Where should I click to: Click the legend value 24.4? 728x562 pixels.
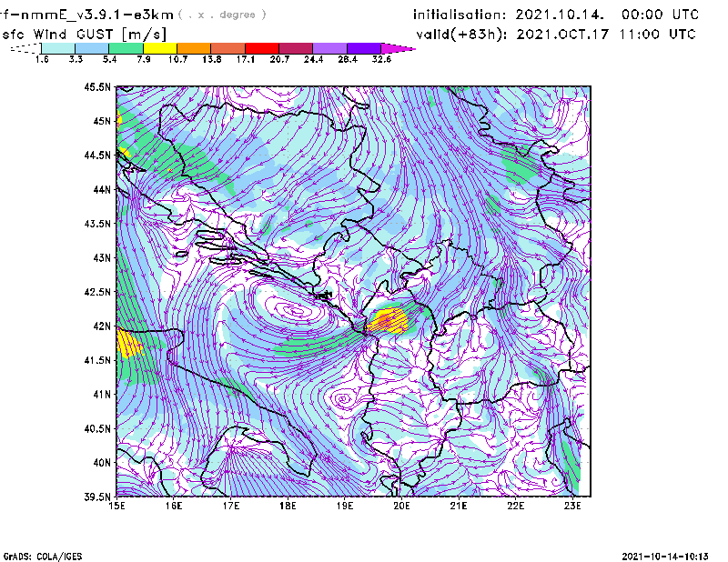point(313,59)
